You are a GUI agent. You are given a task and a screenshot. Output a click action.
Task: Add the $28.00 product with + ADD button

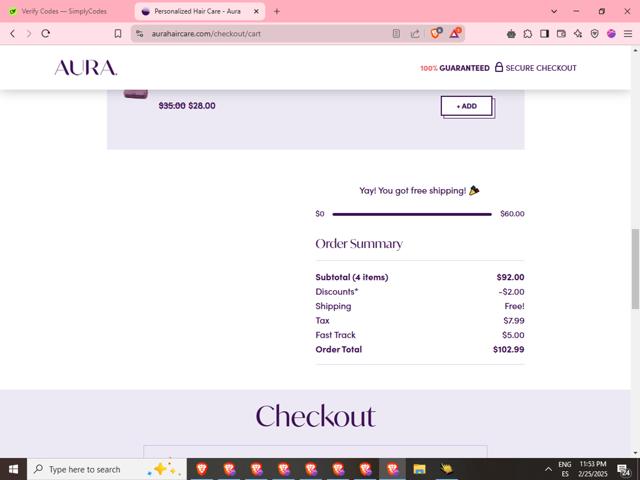point(467,106)
